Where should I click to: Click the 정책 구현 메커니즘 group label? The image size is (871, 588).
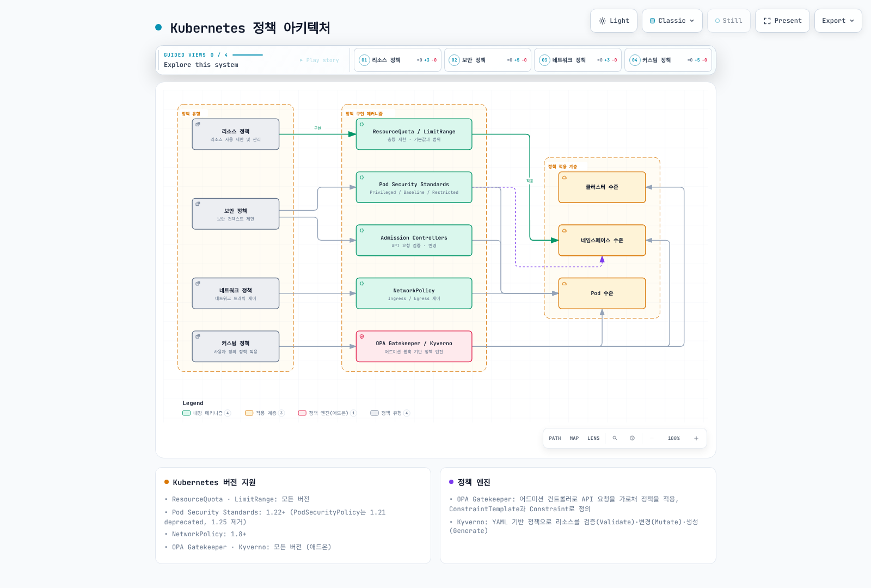364,114
